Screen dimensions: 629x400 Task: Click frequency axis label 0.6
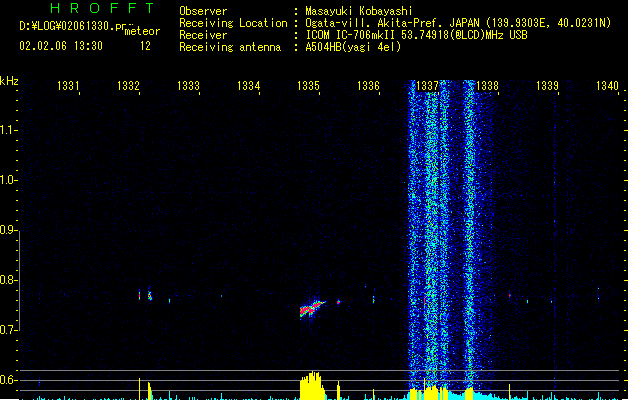click(8, 380)
